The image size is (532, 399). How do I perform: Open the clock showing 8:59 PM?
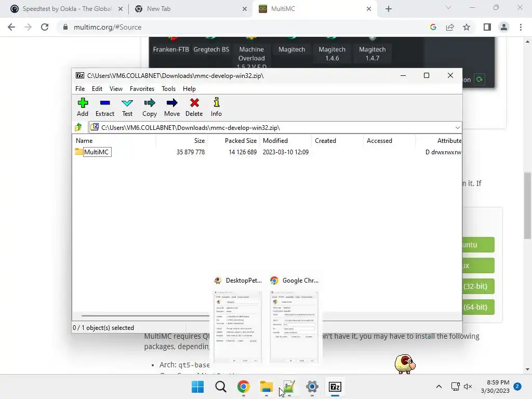[x=495, y=387]
